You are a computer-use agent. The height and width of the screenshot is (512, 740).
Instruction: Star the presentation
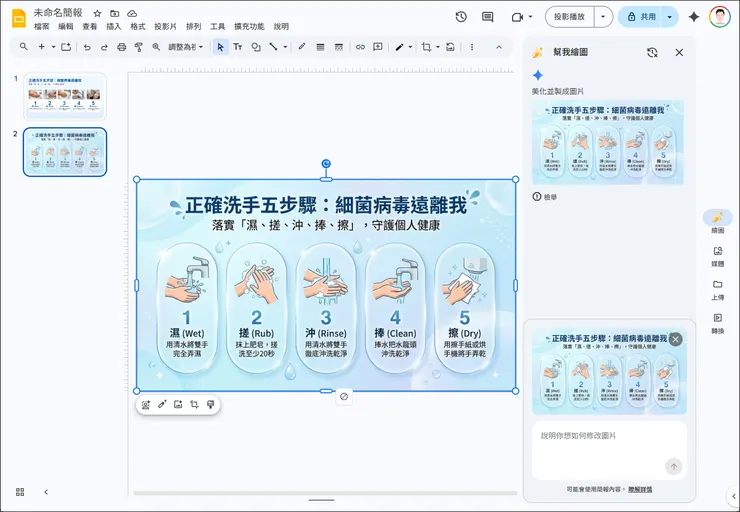97,13
